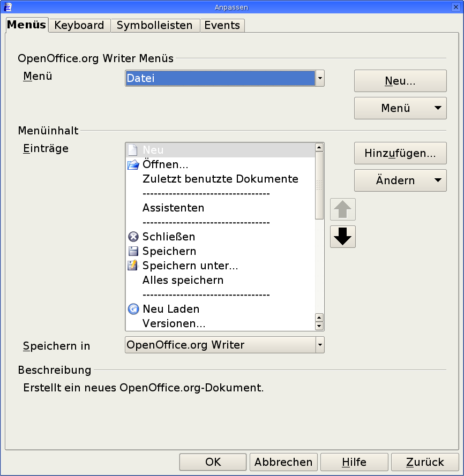464x476 pixels.
Task: Move entry down with the black down arrow
Action: pos(343,237)
